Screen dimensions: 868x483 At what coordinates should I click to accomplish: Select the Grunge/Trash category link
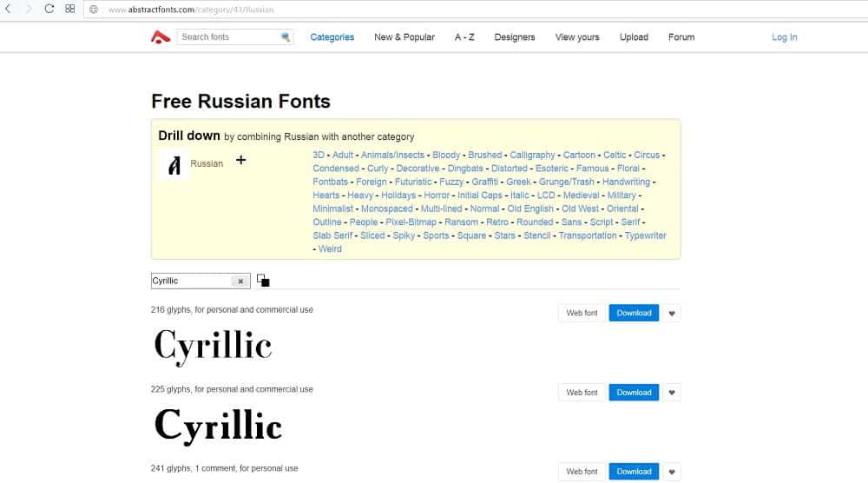[x=566, y=182]
